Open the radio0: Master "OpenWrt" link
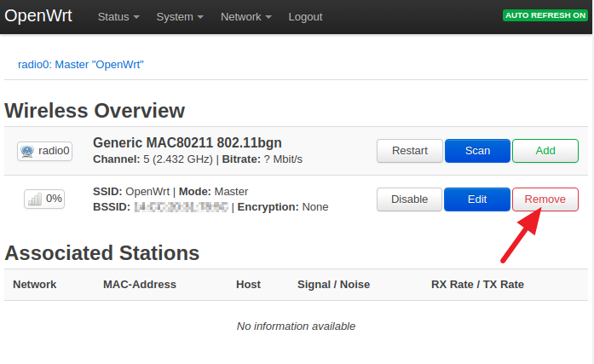The height and width of the screenshot is (364, 594). (x=81, y=65)
